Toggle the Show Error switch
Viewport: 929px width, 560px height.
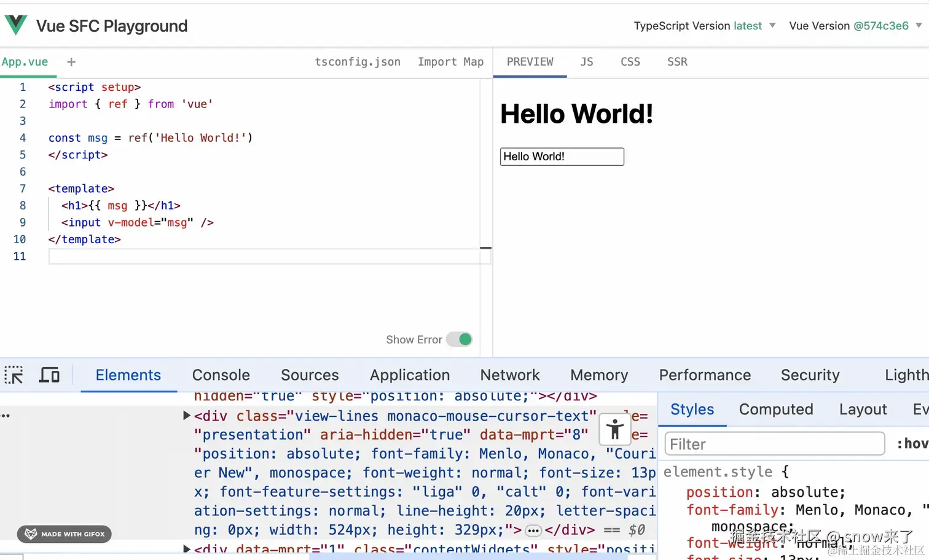(459, 340)
